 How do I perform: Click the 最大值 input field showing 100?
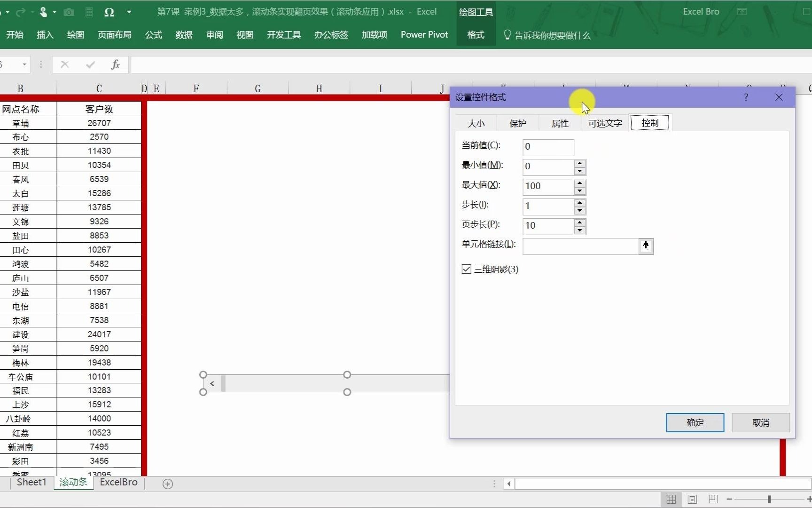click(x=548, y=187)
